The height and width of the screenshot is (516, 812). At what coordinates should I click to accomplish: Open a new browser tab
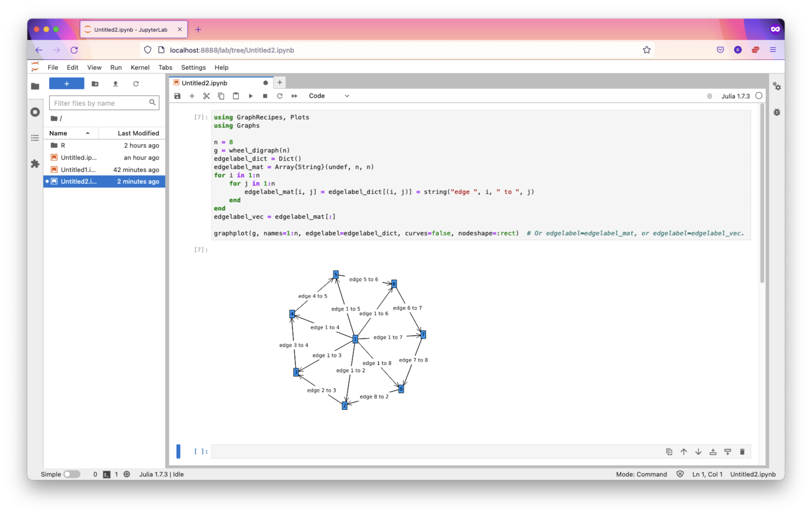[198, 29]
